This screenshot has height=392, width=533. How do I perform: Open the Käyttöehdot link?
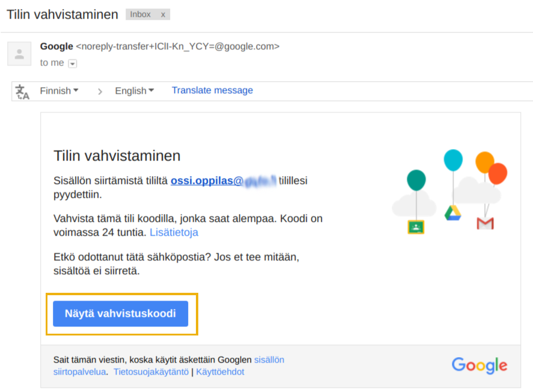click(x=220, y=372)
